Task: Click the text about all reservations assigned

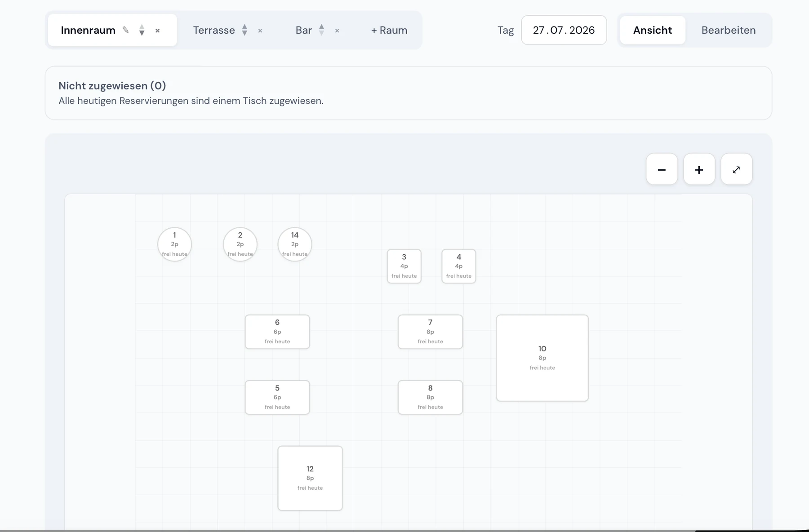Action: coord(191,101)
